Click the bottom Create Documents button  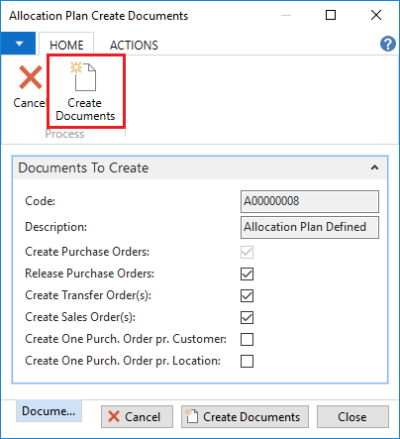tap(245, 417)
